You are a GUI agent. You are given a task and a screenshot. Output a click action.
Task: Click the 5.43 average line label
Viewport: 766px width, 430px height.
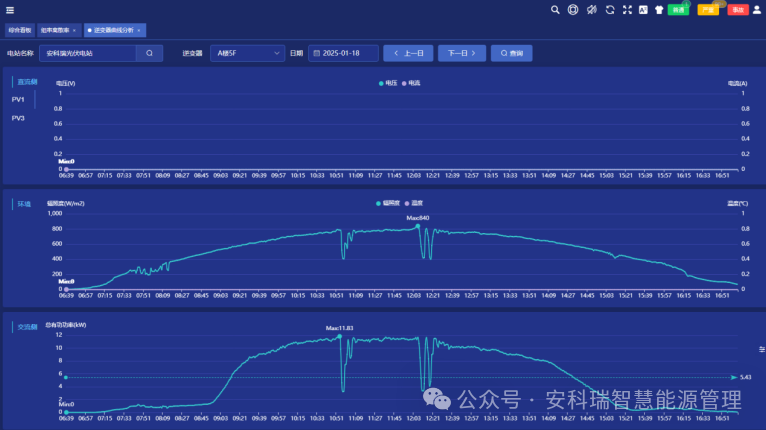click(745, 377)
